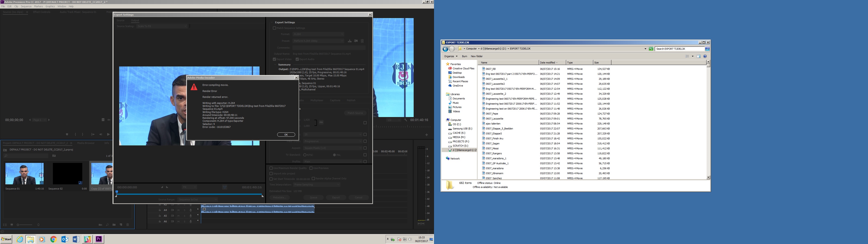The height and width of the screenshot is (244, 868).
Task: Click New folder in Explorer toolbar
Action: (476, 56)
